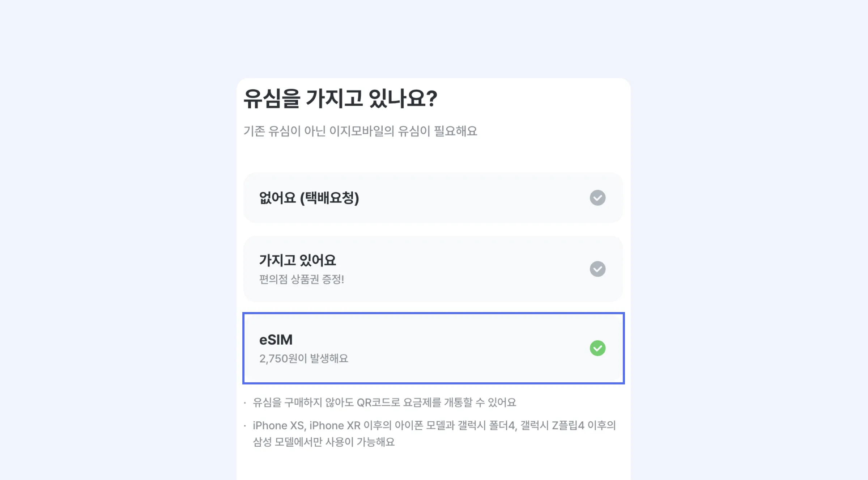Click the bullet dot before the iPhone note

245,426
